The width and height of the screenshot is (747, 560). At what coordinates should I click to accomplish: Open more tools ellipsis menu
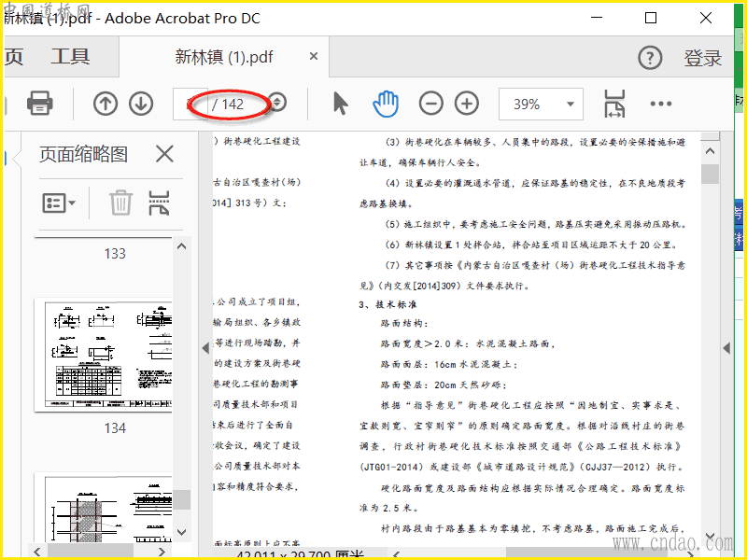point(661,104)
